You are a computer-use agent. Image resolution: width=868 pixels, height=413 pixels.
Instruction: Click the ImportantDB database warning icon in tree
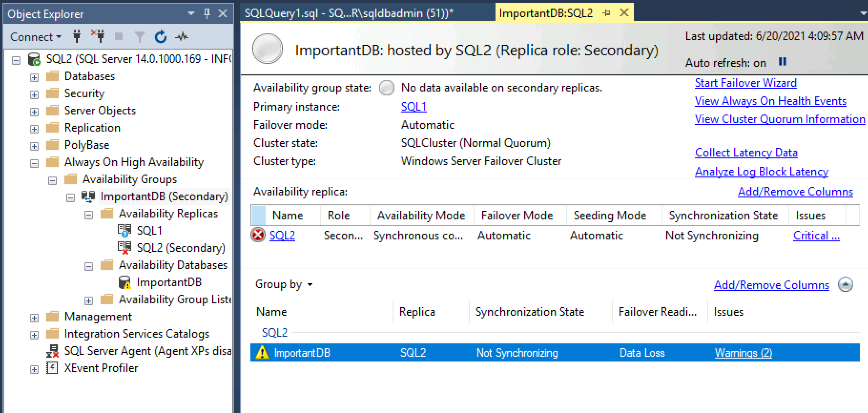[124, 282]
